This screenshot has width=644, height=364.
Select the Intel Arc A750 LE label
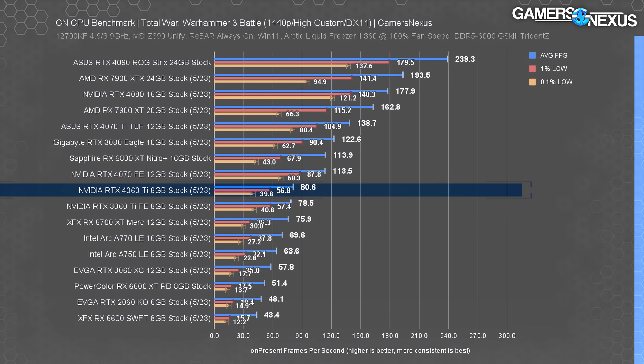pyautogui.click(x=149, y=255)
